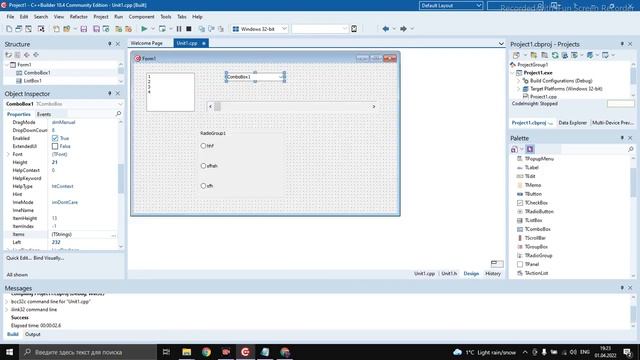Move up arrow in Structure toolbar
The height and width of the screenshot is (360, 640).
(x=27, y=55)
